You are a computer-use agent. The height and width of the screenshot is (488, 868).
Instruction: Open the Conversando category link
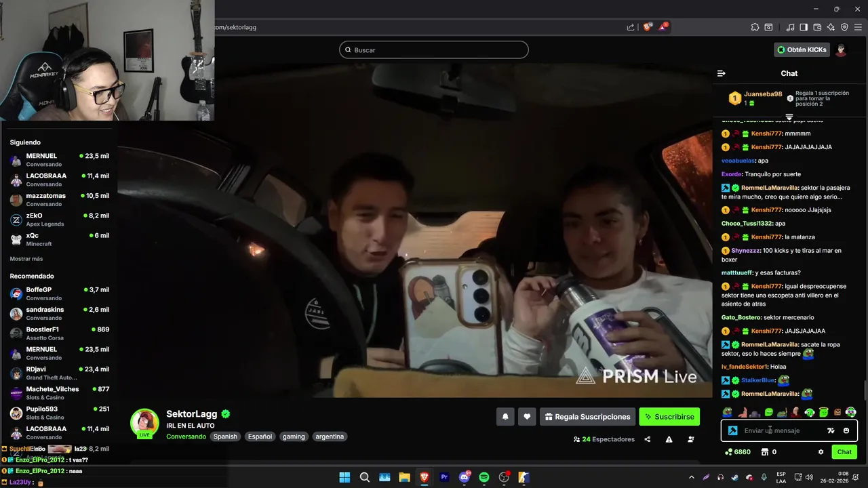point(186,436)
